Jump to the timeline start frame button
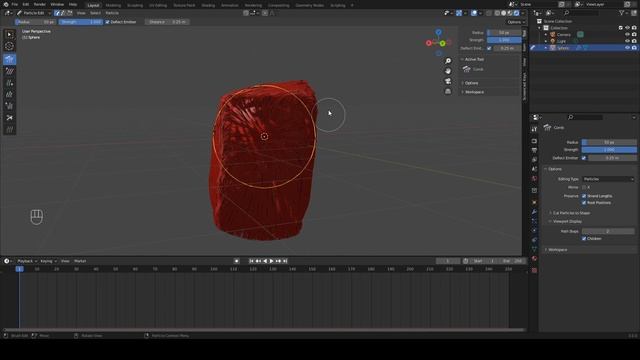This screenshot has height=360, width=640. (251, 261)
